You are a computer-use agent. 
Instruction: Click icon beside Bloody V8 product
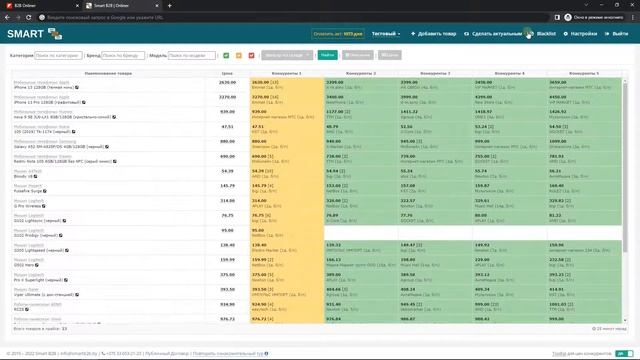[x=36, y=176]
